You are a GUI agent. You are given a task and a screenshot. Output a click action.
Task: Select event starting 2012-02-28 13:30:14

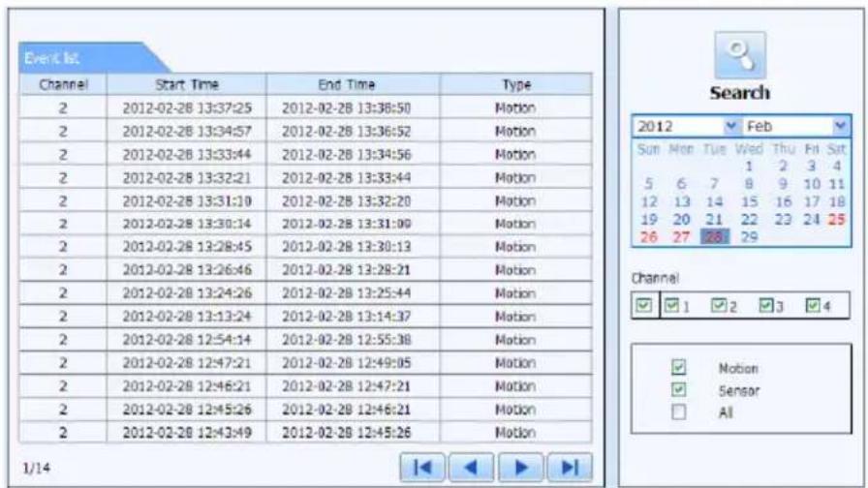point(305,224)
